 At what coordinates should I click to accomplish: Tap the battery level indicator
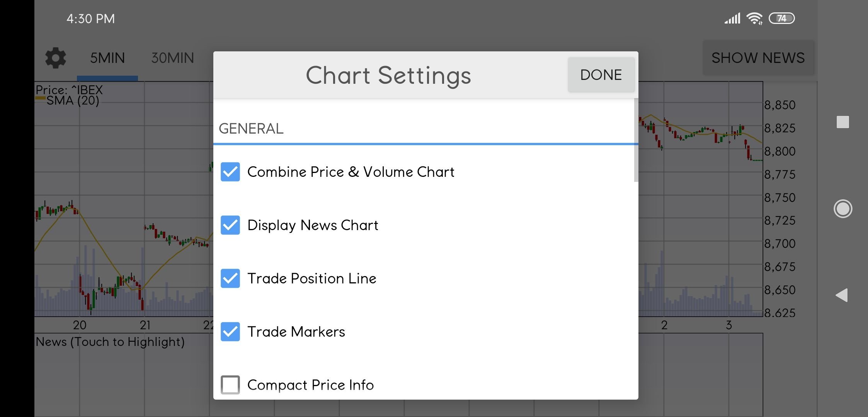781,18
